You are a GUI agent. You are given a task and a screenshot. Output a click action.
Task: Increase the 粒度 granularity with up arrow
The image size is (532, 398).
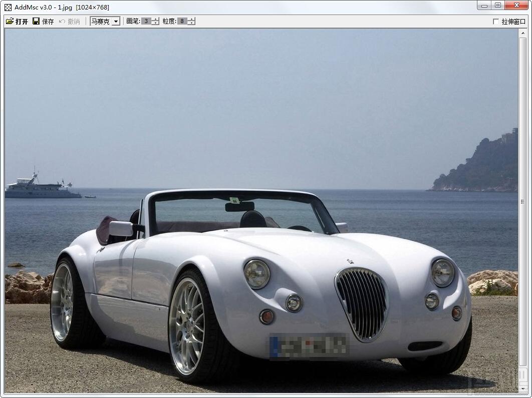click(x=191, y=20)
